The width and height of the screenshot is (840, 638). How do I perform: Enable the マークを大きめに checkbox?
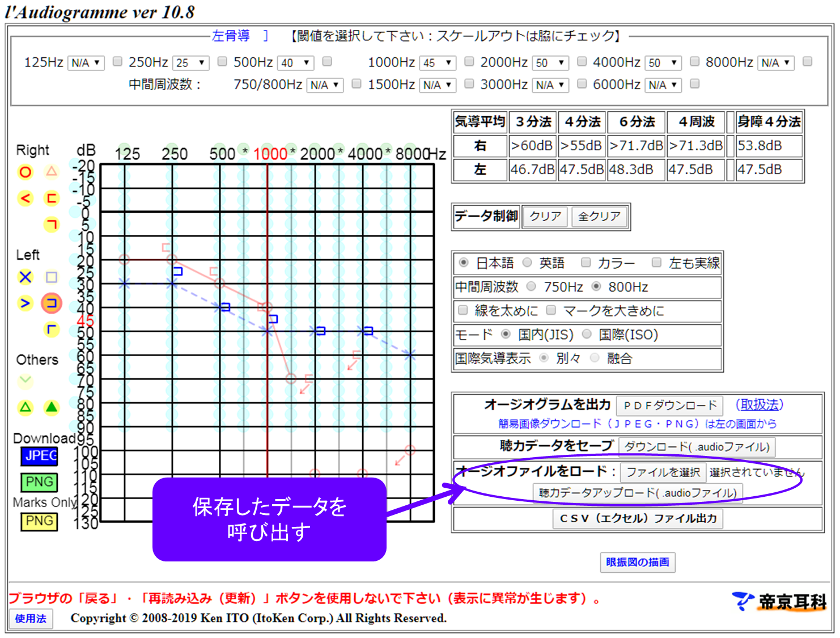pos(551,310)
